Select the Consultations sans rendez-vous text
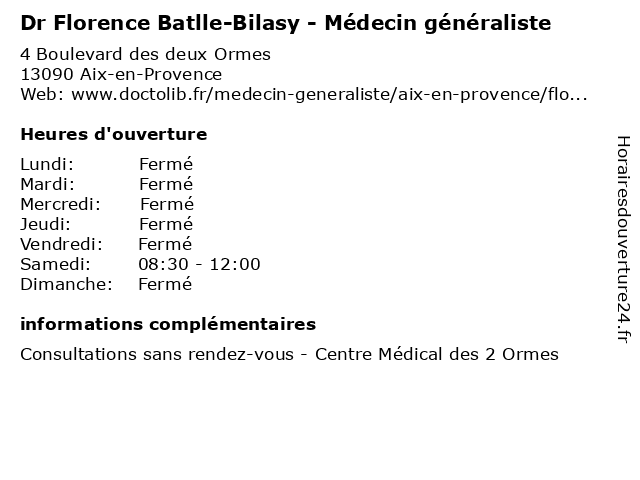The image size is (640, 480). click(157, 354)
